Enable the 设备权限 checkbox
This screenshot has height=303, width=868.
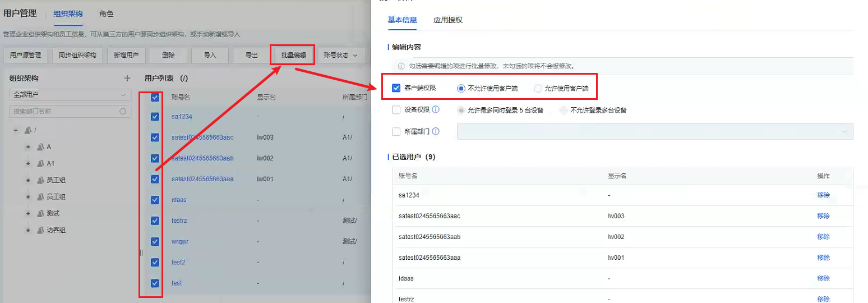(x=396, y=110)
